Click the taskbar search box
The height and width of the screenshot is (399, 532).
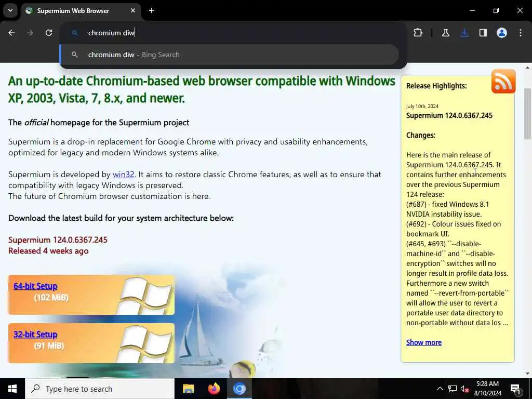click(x=99, y=389)
